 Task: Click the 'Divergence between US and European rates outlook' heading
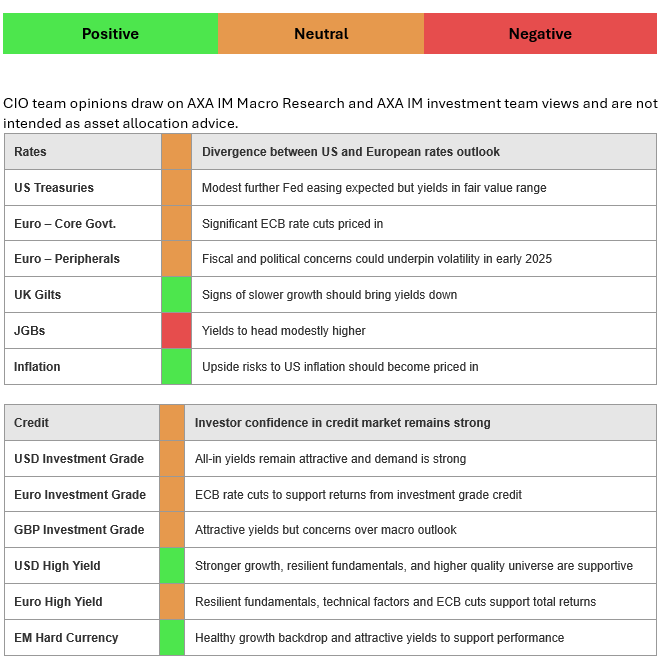click(x=351, y=152)
